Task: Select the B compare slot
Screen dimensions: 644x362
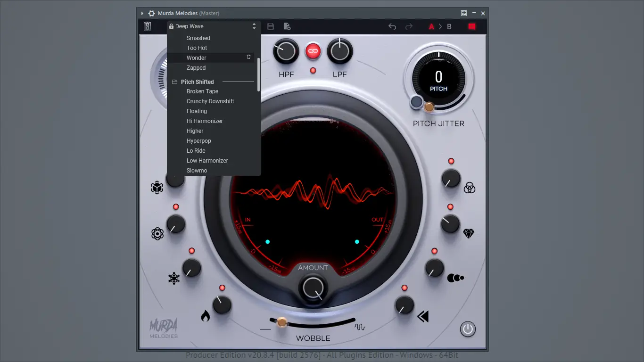Action: click(x=449, y=27)
